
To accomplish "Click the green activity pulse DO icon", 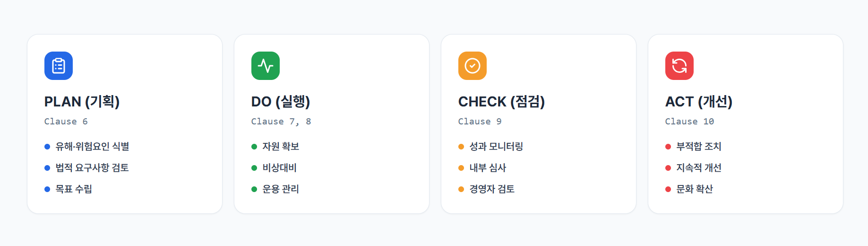I will tap(266, 66).
